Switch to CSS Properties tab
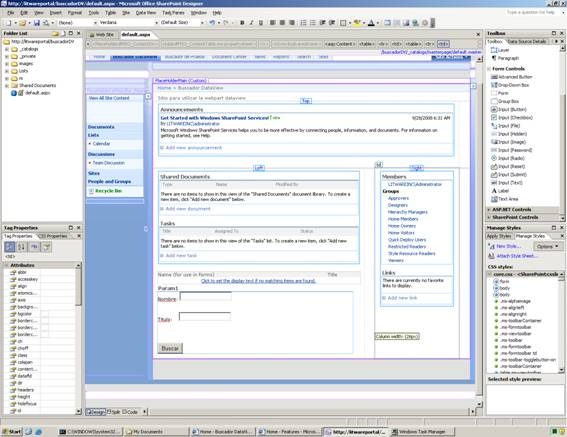Viewport: 567px width, 437px height. (x=53, y=236)
